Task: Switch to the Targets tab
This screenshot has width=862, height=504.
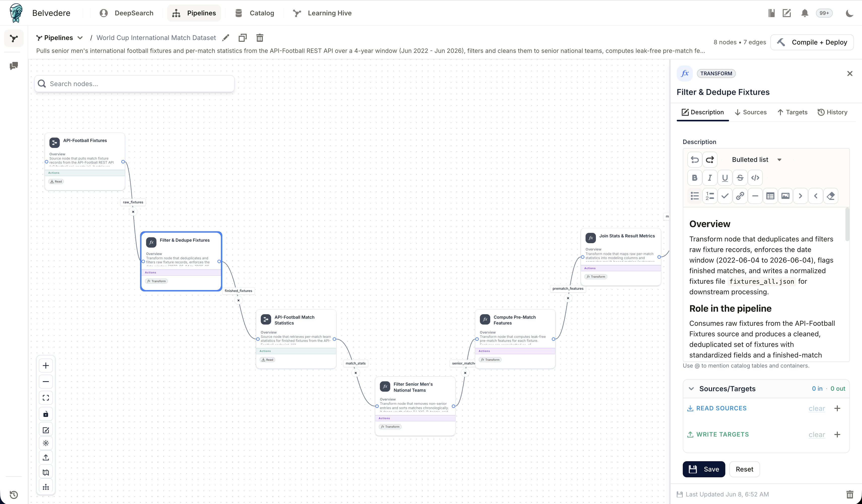Action: [x=792, y=112]
